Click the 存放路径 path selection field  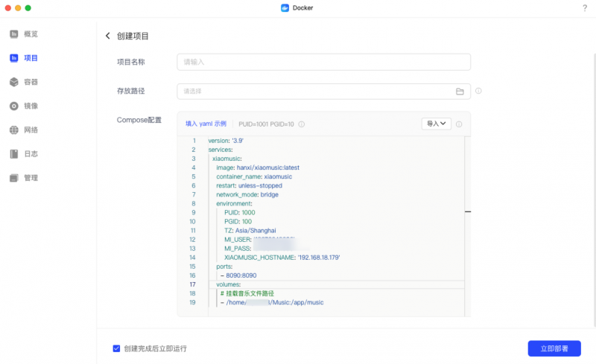pos(324,92)
